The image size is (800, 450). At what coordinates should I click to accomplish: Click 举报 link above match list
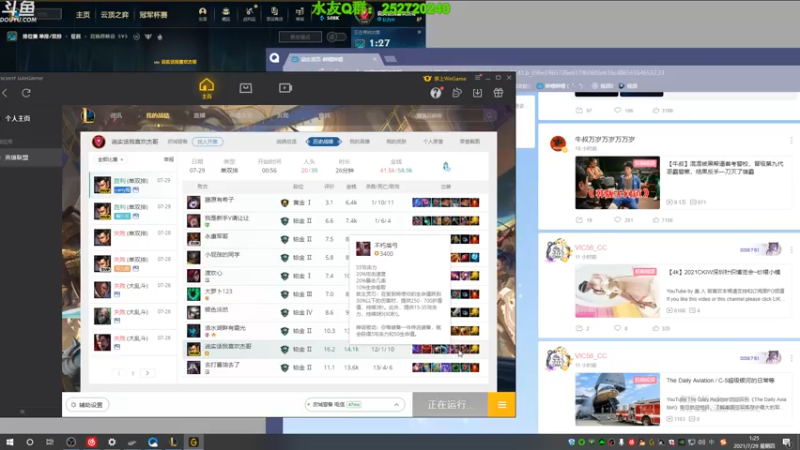(x=169, y=160)
